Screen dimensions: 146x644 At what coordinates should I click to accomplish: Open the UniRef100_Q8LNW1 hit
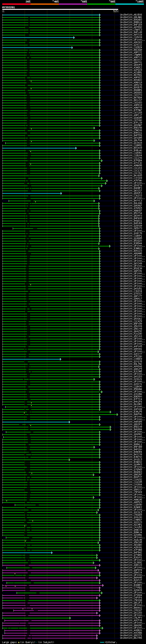pyautogui.click(x=131, y=17)
